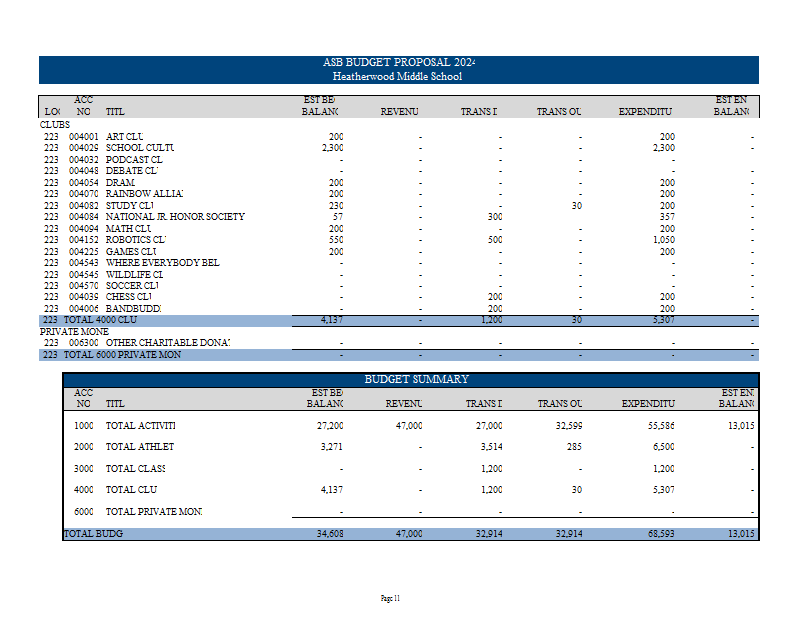Click the "ASB BUDGET PROPOSAL" title text
The height and width of the screenshot is (618, 800).
(x=399, y=62)
